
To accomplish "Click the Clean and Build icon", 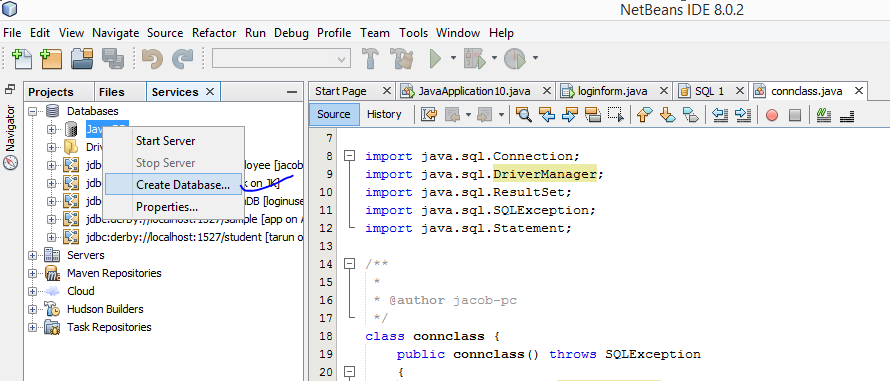I will [402, 58].
